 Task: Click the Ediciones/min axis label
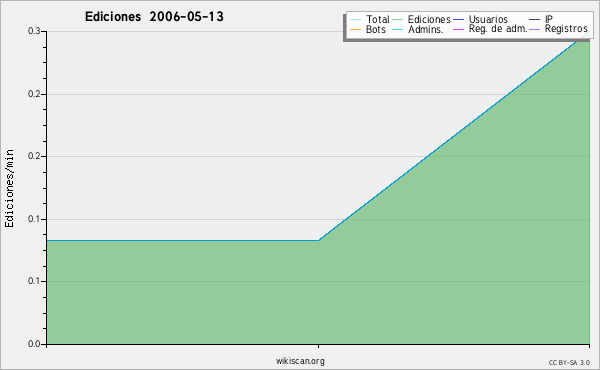(9, 188)
